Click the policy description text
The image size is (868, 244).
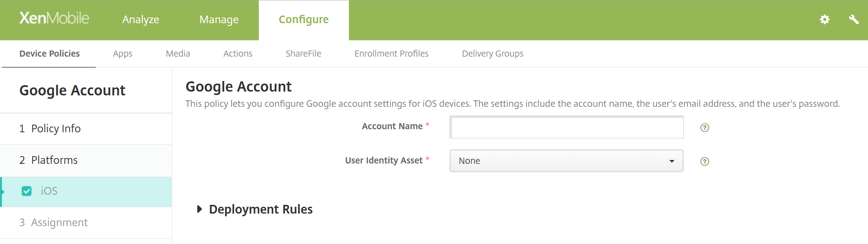[x=513, y=104]
